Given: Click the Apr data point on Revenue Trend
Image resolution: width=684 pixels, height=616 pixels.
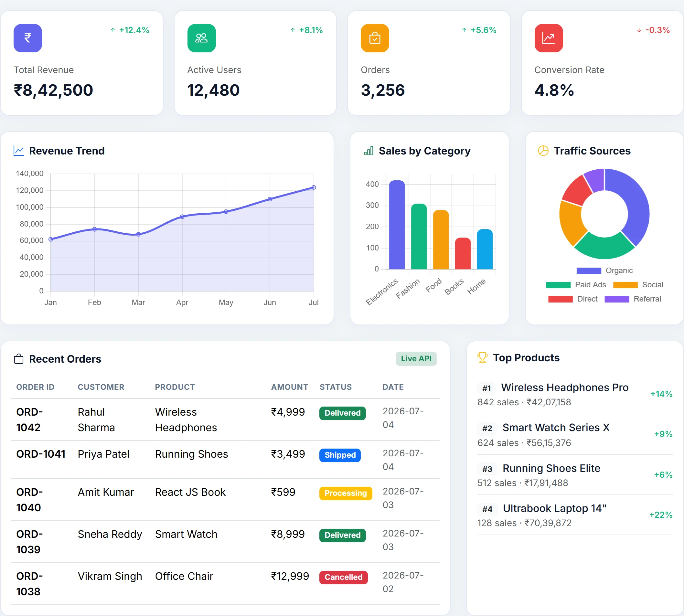Looking at the screenshot, I should click(x=182, y=217).
